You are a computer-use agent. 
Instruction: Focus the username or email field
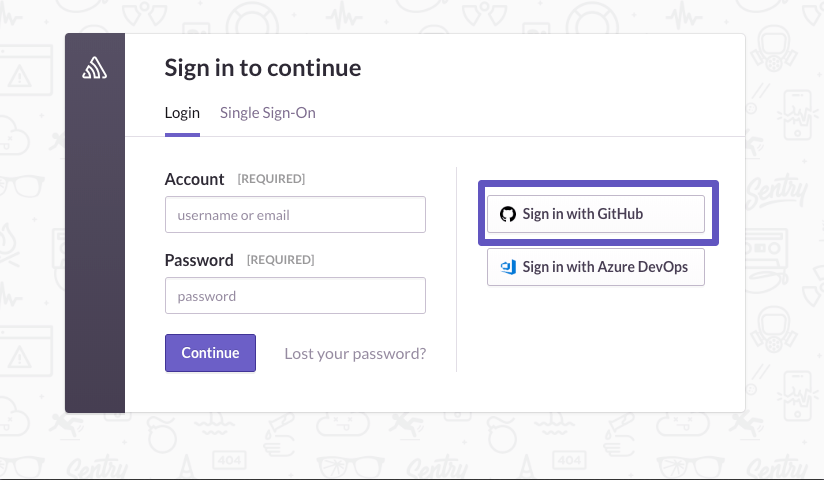(x=295, y=215)
